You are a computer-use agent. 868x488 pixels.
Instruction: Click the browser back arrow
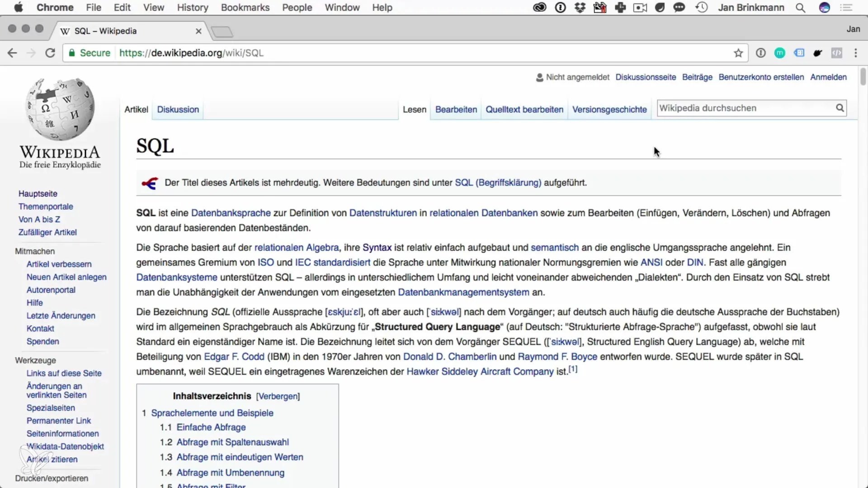click(12, 53)
